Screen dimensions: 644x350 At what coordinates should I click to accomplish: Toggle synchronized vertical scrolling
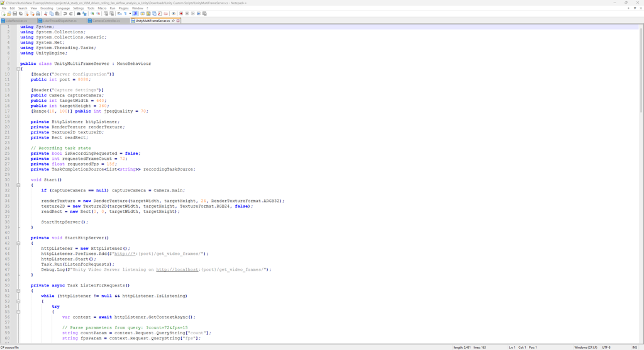click(x=106, y=14)
